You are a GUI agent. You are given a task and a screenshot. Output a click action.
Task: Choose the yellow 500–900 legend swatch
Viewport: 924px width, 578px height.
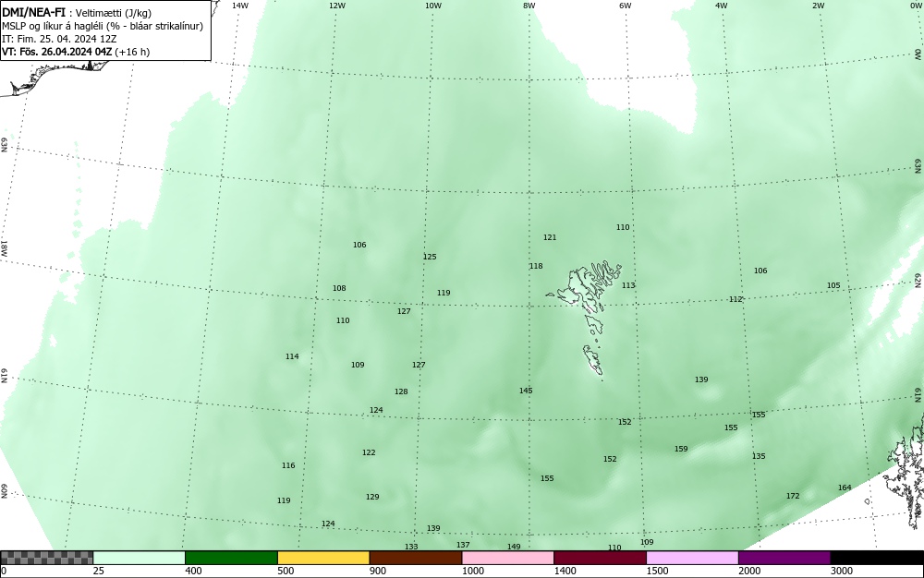pyautogui.click(x=323, y=558)
